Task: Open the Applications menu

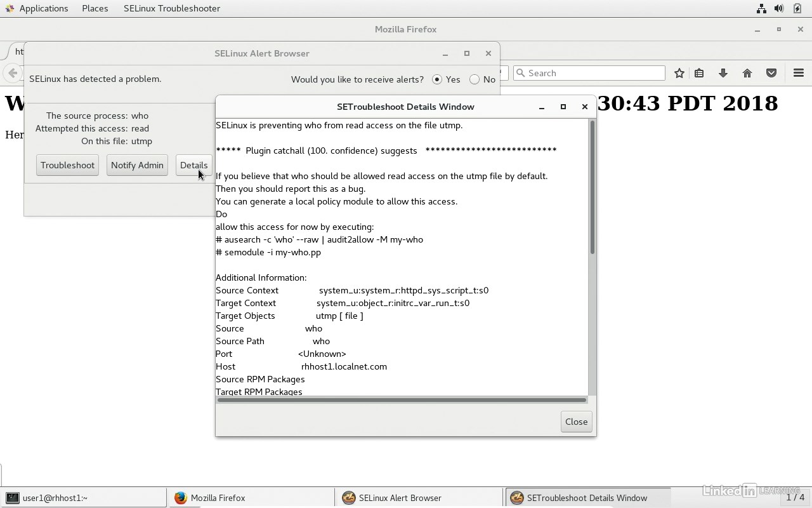Action: [44, 8]
